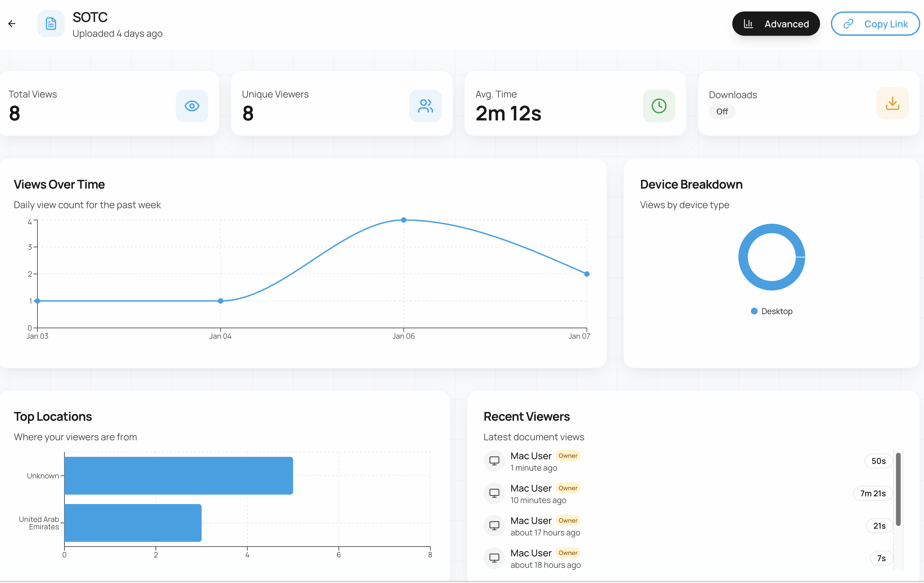Click the Desktop legend dot under the donut chart

point(754,311)
